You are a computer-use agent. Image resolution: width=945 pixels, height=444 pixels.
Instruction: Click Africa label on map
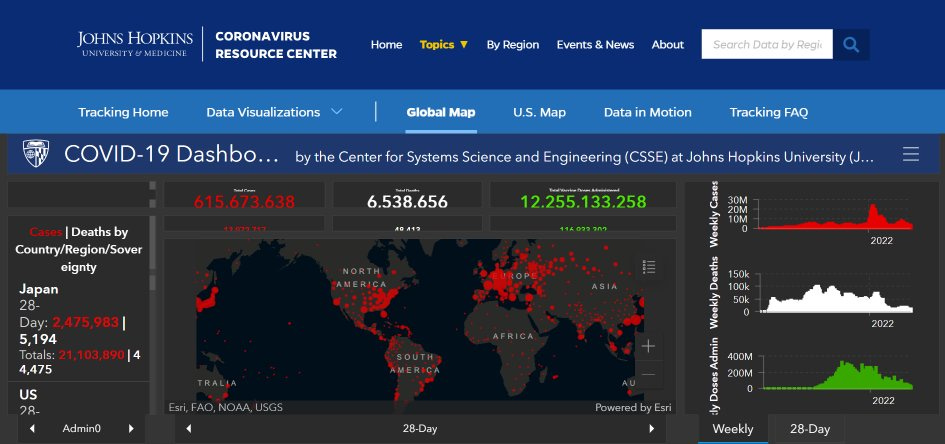(x=513, y=336)
